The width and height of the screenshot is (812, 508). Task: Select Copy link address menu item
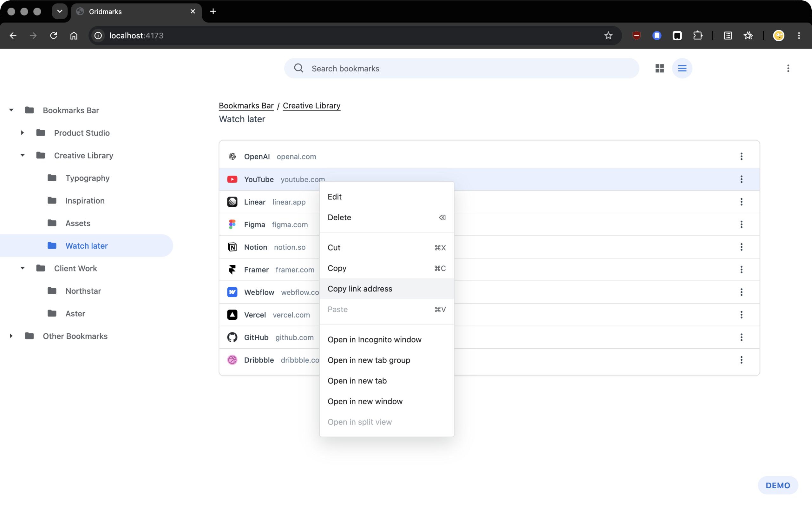pos(387,289)
